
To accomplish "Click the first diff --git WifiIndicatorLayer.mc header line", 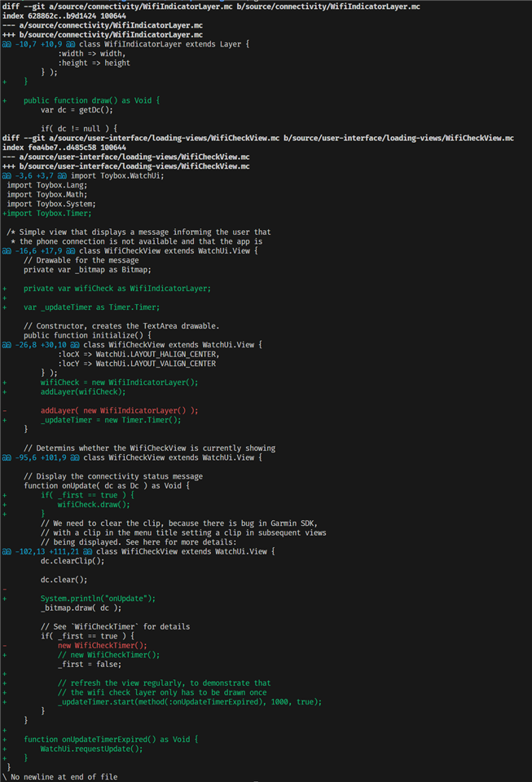I will tap(212, 7).
